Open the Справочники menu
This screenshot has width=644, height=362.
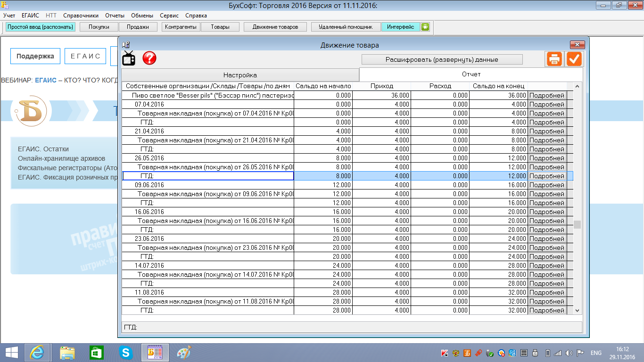pyautogui.click(x=81, y=16)
